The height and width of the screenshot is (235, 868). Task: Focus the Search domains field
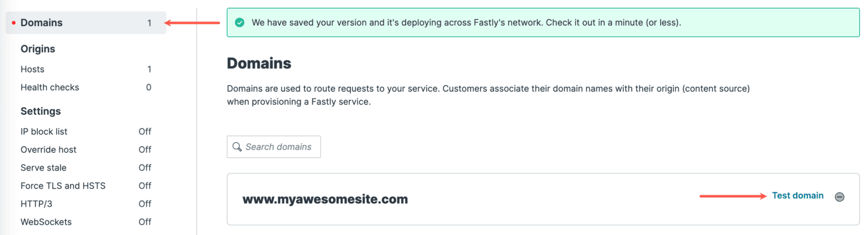coord(274,147)
